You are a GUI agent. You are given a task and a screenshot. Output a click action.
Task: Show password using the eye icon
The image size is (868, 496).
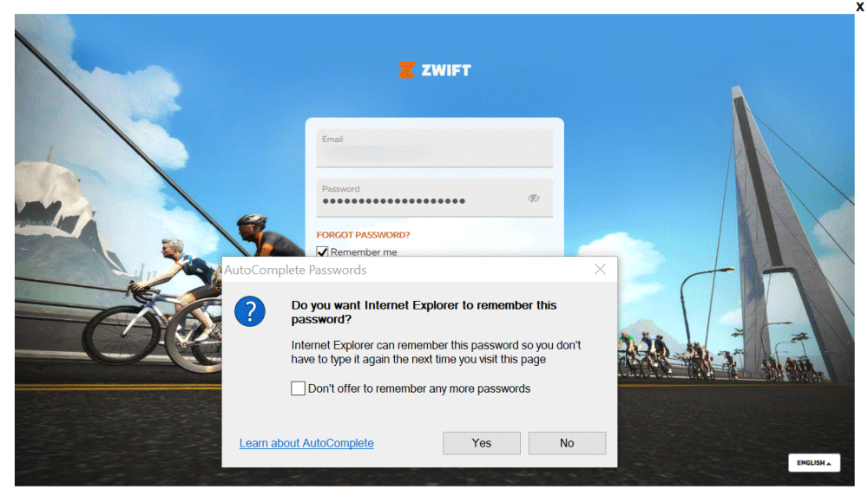[534, 198]
